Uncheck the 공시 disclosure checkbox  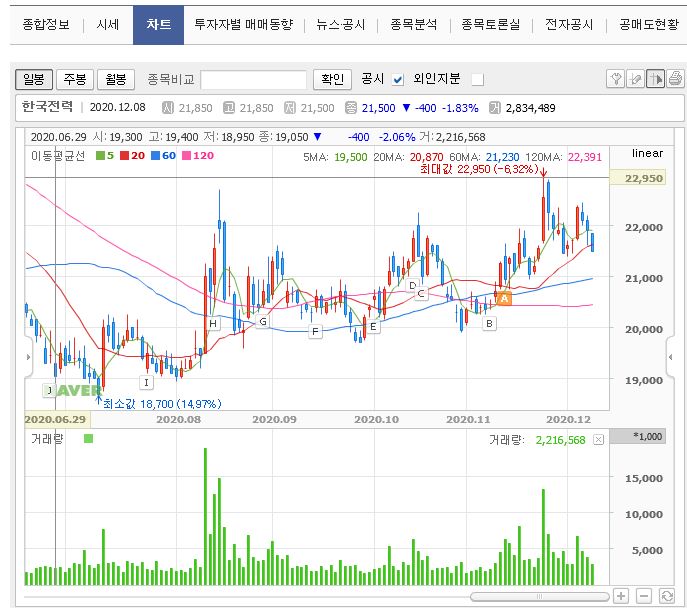pos(398,80)
